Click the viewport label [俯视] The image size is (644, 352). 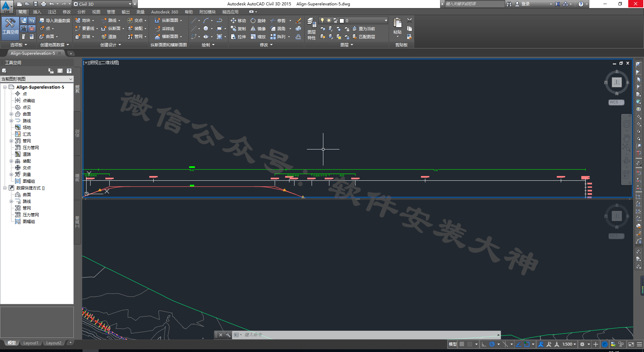click(x=94, y=63)
